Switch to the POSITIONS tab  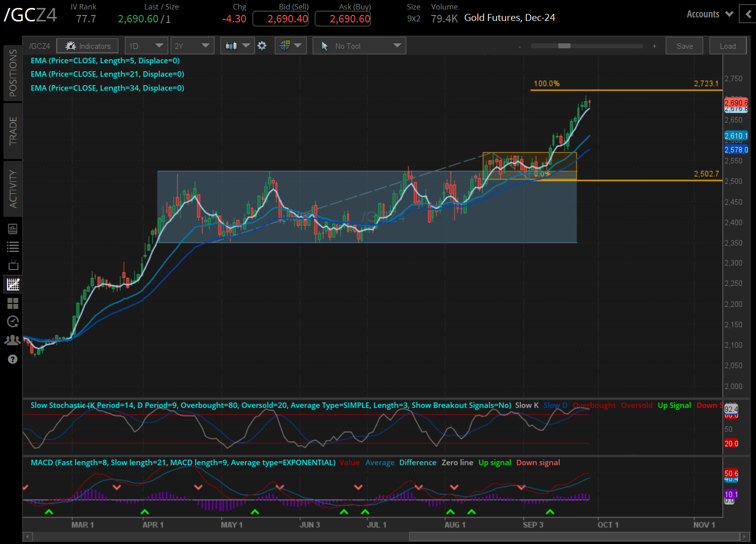[x=13, y=72]
